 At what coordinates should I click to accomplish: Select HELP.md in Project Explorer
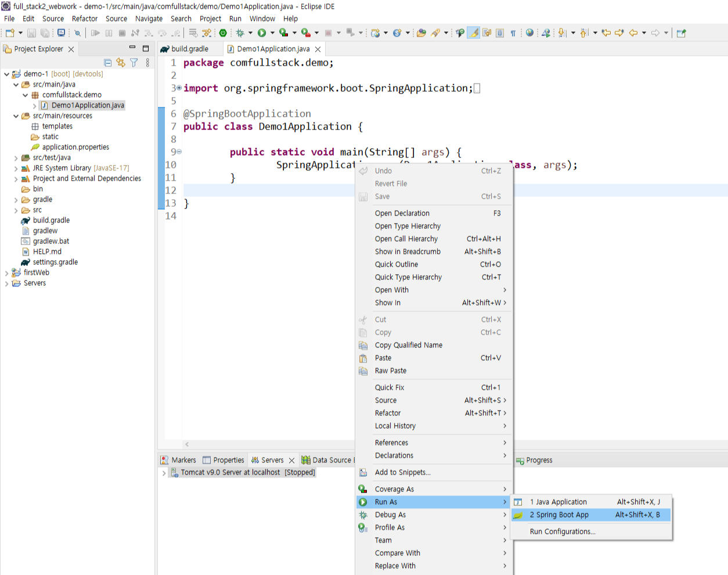(47, 251)
